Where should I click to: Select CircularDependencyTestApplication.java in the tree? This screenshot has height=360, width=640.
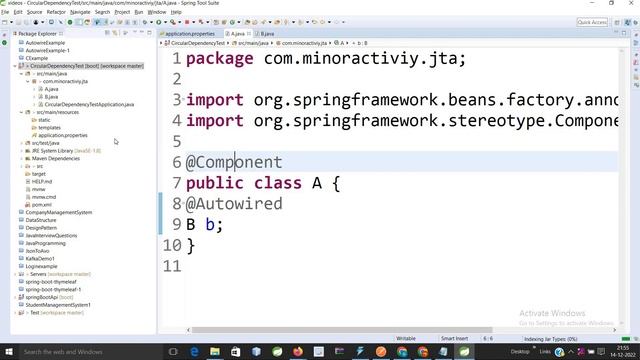(x=89, y=104)
